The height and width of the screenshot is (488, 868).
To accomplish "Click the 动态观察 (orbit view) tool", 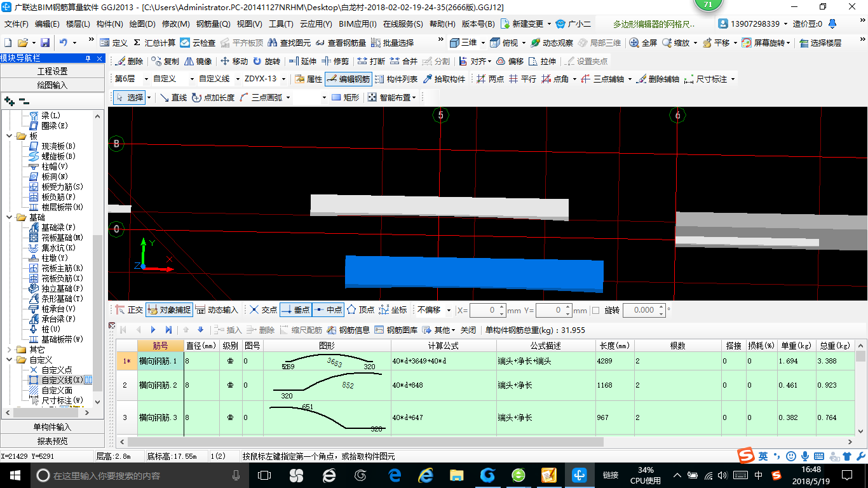I will click(552, 43).
